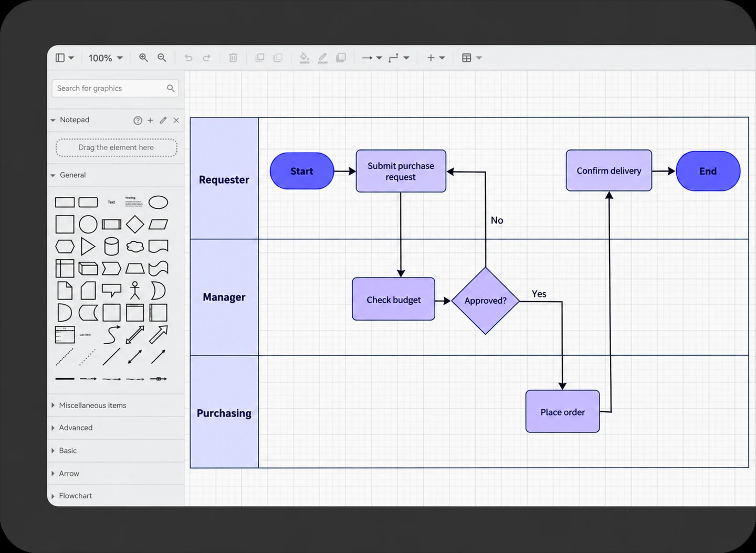Click the undo arrow in toolbar
This screenshot has height=553, width=756.
coord(188,58)
